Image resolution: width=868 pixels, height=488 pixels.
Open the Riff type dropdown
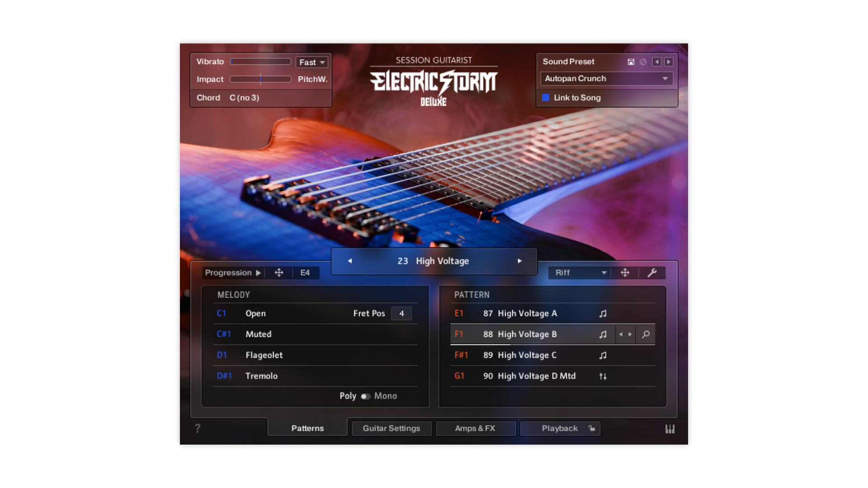(x=579, y=273)
